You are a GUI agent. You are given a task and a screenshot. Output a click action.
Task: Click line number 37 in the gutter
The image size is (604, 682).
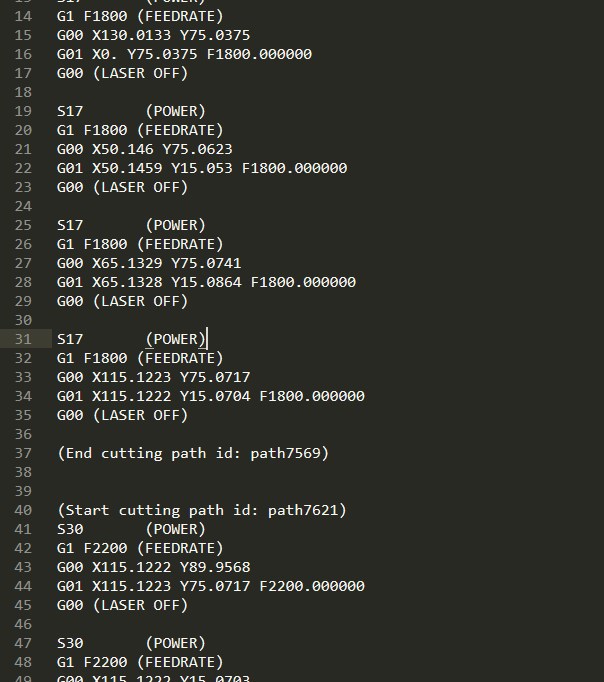click(23, 453)
